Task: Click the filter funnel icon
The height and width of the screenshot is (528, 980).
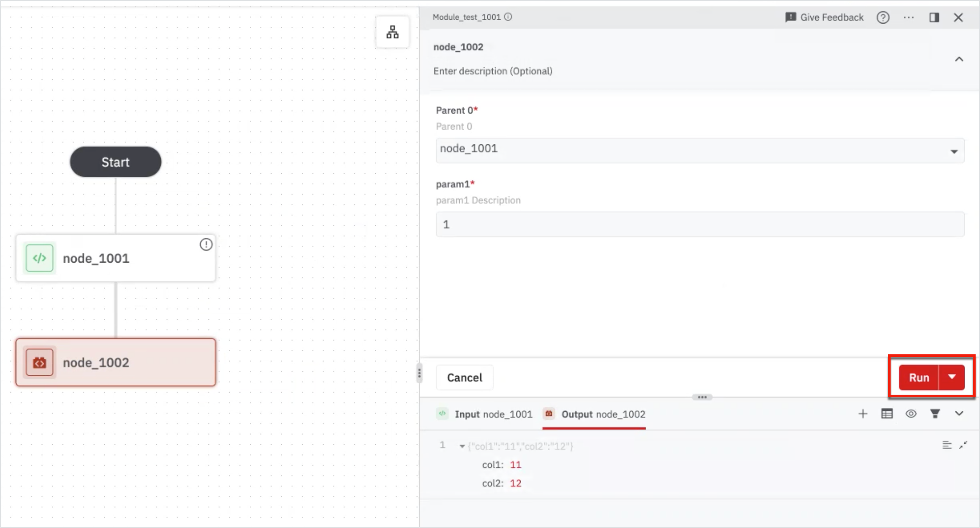Action: (935, 414)
